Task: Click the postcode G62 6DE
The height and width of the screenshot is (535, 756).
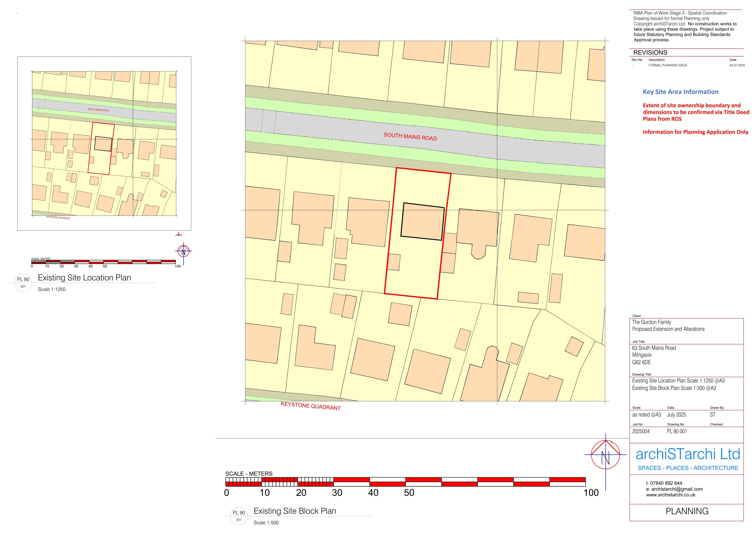Action: (641, 362)
